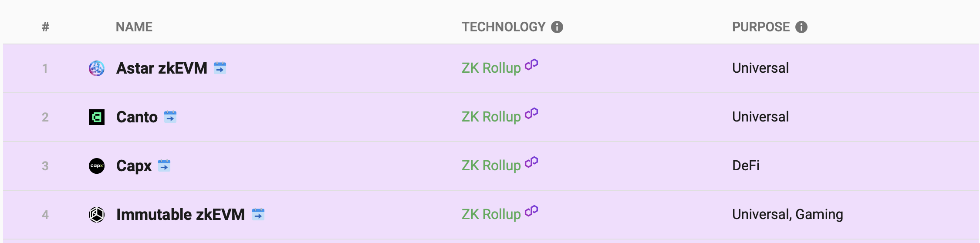Click Polygon chain icon in Capx row
The width and height of the screenshot is (980, 243).
pyautogui.click(x=531, y=162)
